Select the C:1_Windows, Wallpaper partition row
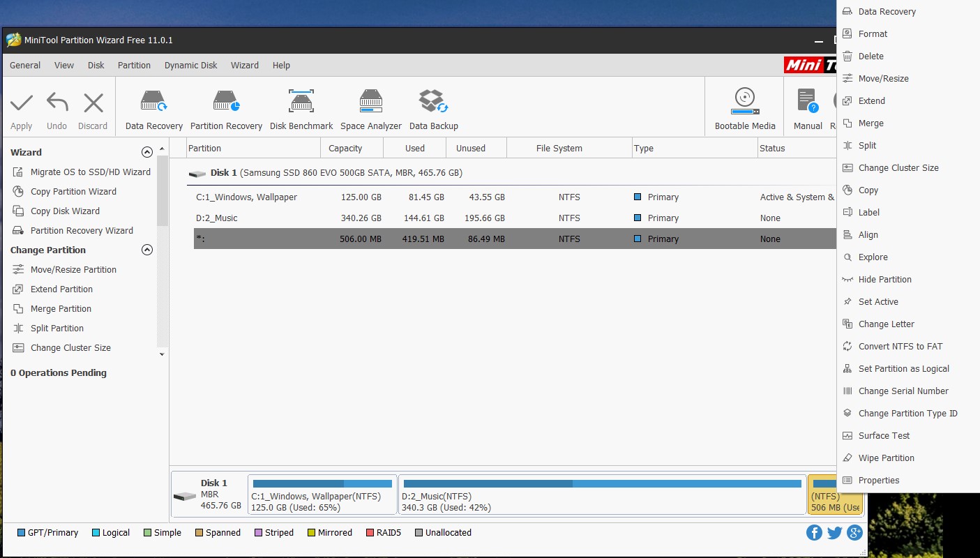This screenshot has width=980, height=558. pos(515,197)
